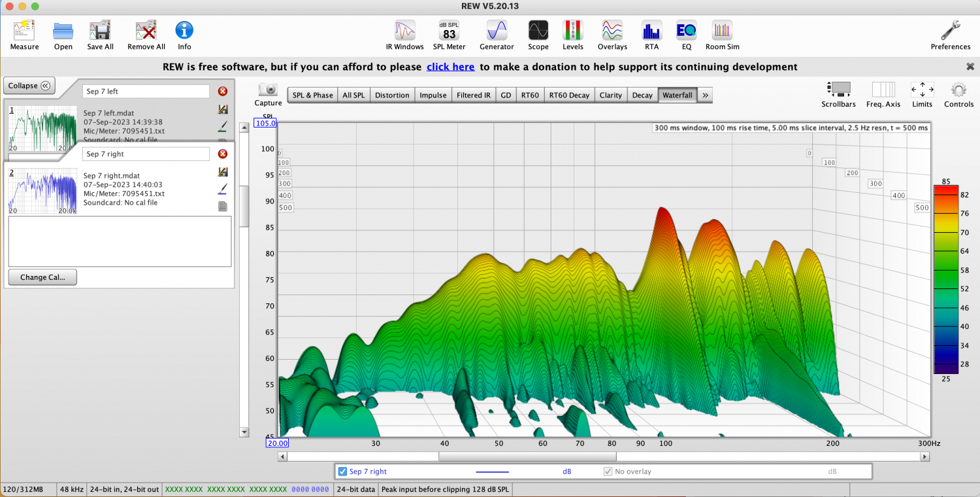Launch the signal Generator

point(497,35)
